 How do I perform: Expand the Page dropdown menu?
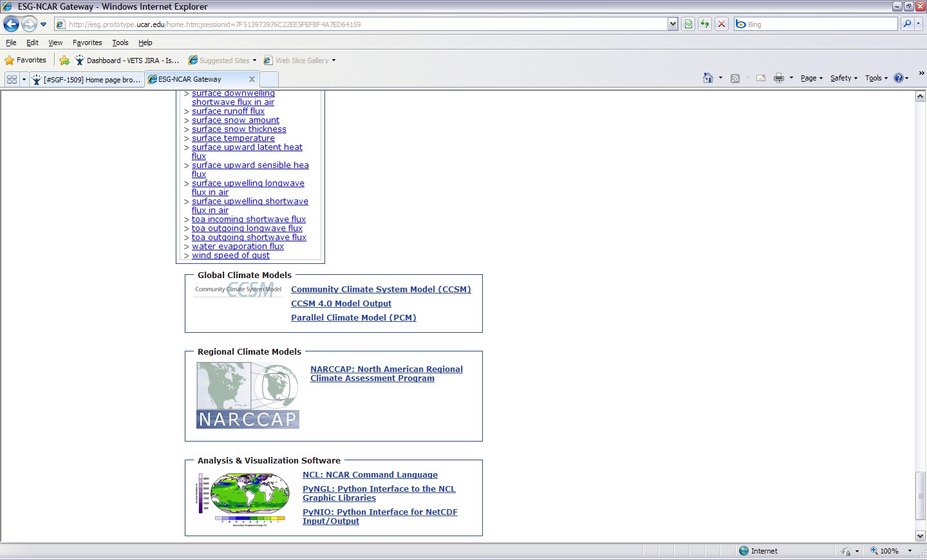pyautogui.click(x=811, y=78)
